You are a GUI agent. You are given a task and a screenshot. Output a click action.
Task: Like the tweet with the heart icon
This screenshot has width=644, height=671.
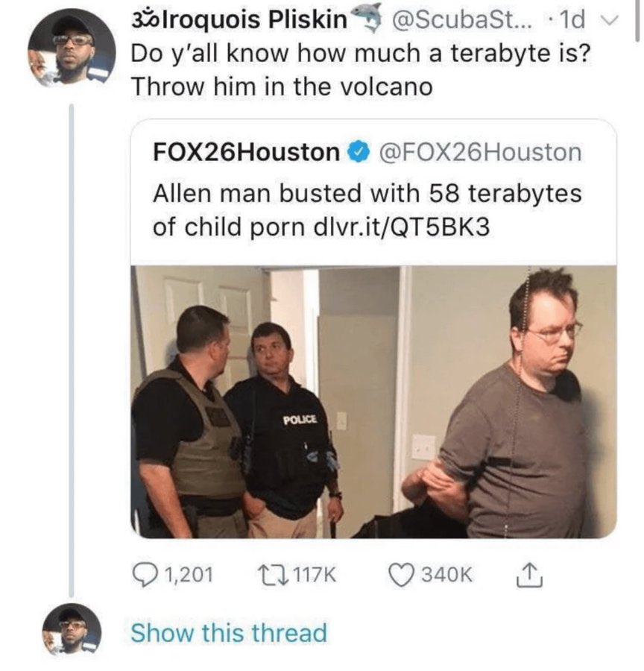pos(401,576)
